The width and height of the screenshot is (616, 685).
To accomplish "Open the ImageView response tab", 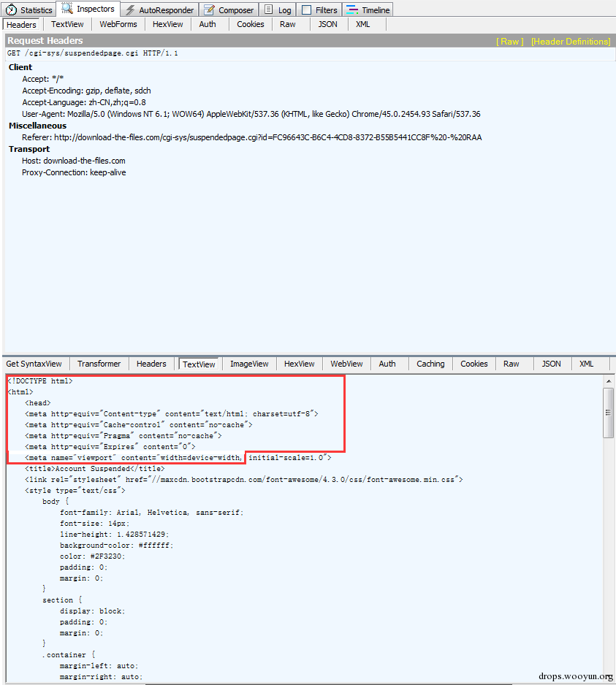I will pos(249,364).
